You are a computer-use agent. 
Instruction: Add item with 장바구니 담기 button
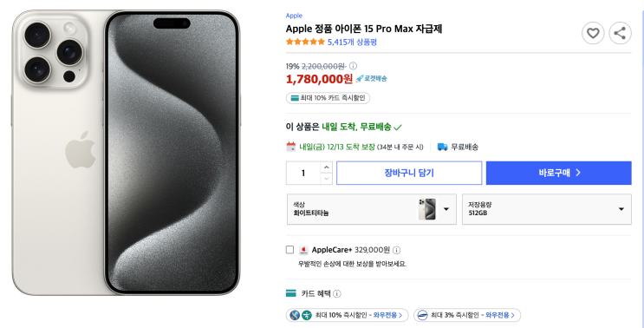coord(409,173)
